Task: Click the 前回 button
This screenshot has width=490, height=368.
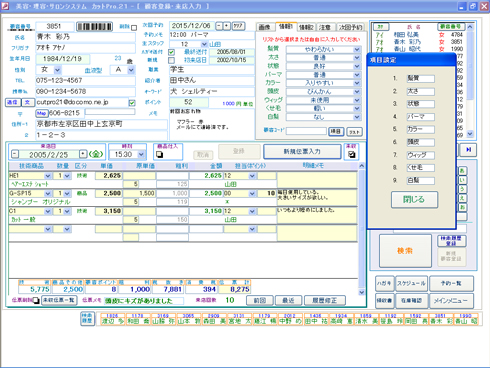Action: (x=260, y=300)
